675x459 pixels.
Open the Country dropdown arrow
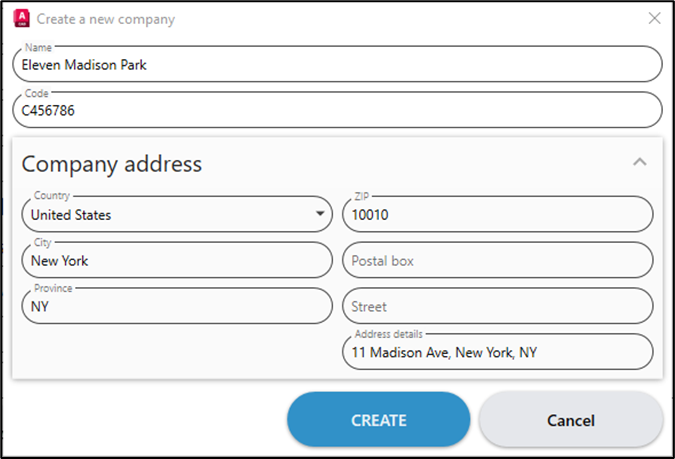point(320,214)
